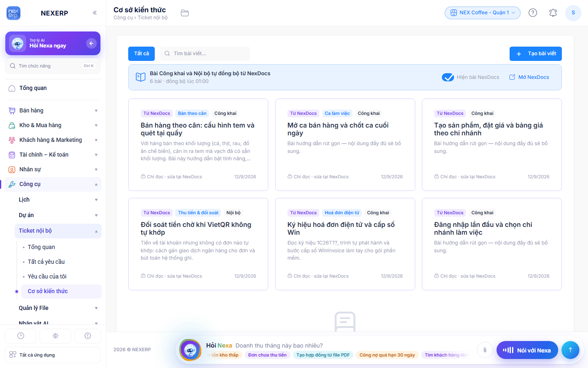Expand the Nhân sự menu arrow
Viewport: 588px width, 368px height.
tap(96, 170)
